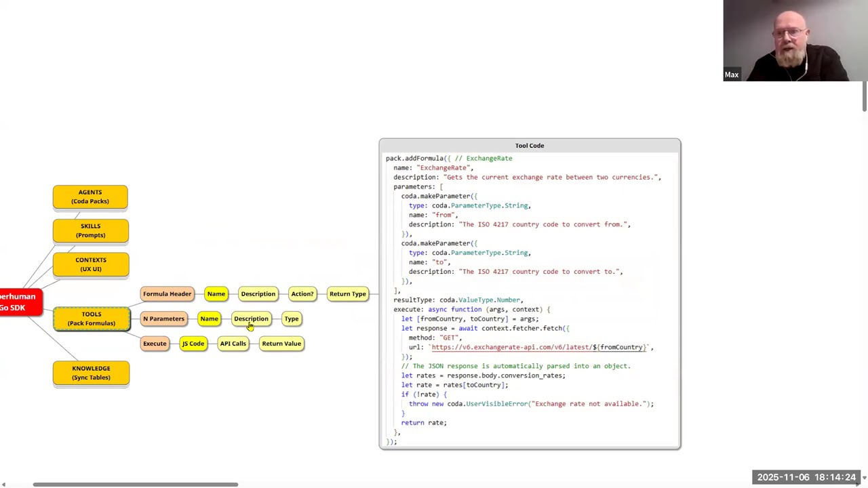Click the Name node beside N Parameters
Screen dimensions: 868x488
point(209,319)
